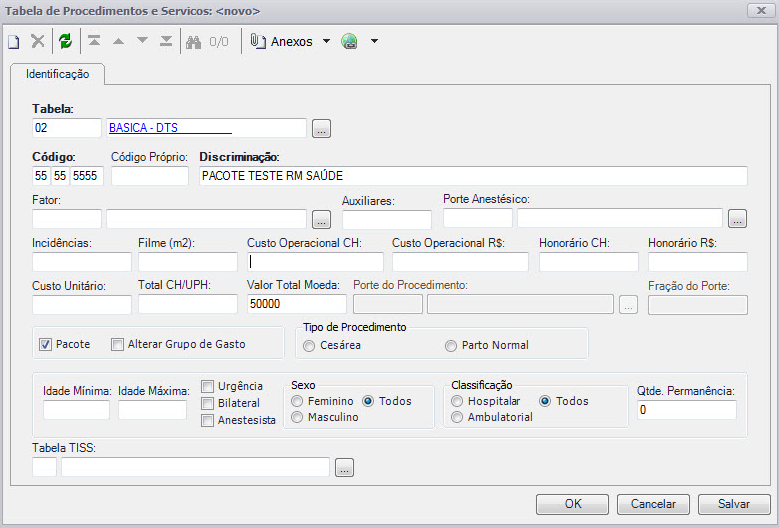Click the Código Próprio field
The height and width of the screenshot is (528, 779).
click(x=150, y=176)
